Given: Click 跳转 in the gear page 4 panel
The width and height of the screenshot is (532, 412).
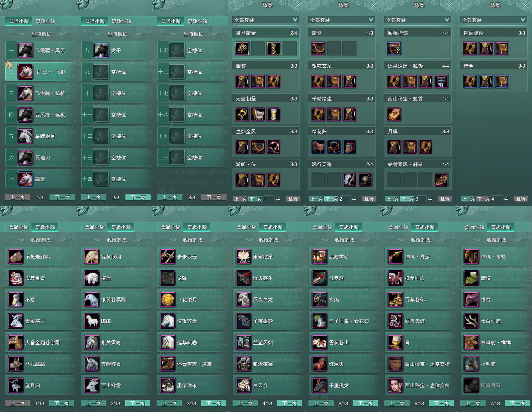Looking at the screenshot, I should point(521,199).
